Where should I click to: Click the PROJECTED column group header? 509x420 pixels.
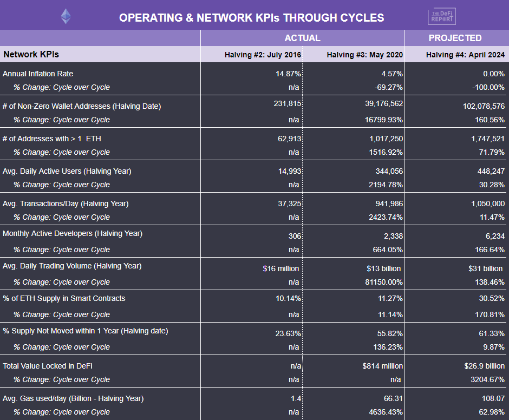click(x=455, y=38)
